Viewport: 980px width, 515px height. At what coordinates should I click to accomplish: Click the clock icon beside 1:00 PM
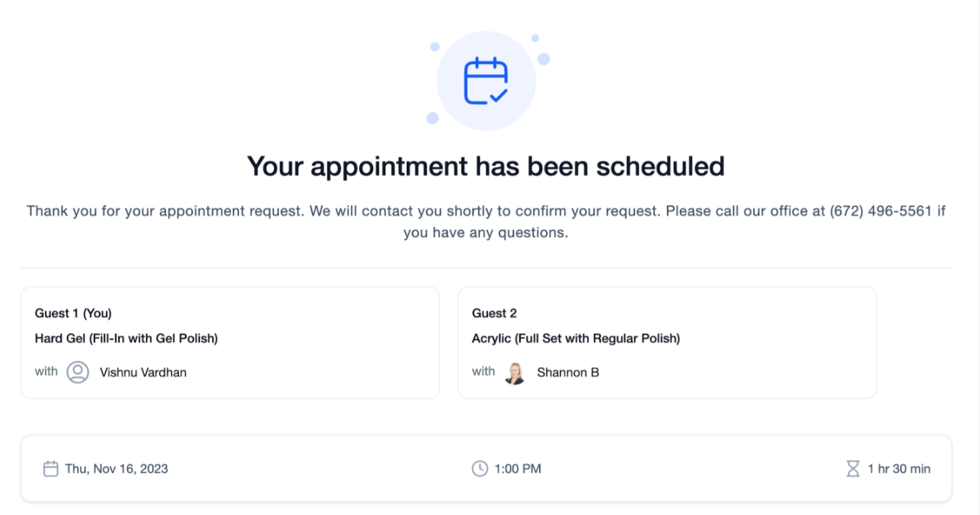480,469
